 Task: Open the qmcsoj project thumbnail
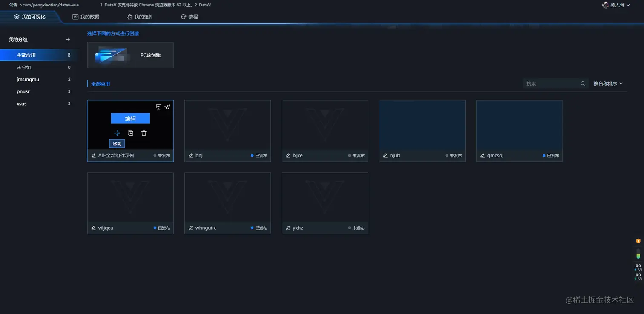click(x=519, y=125)
